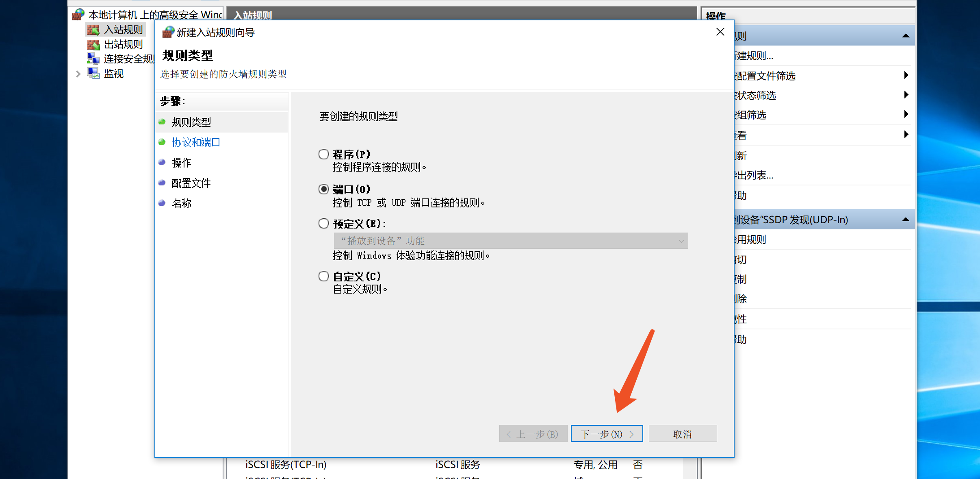Click the connection security rules icon
The height and width of the screenshot is (479, 980).
pyautogui.click(x=93, y=59)
